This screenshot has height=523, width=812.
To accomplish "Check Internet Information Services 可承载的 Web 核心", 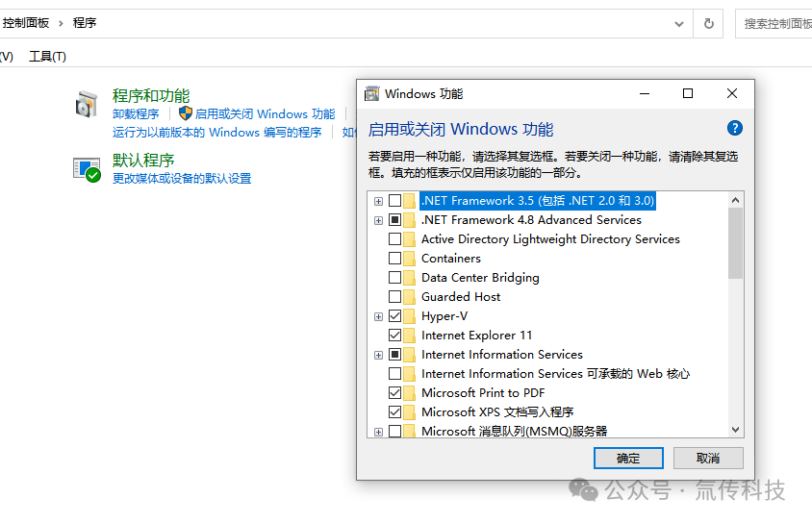I will pos(394,373).
